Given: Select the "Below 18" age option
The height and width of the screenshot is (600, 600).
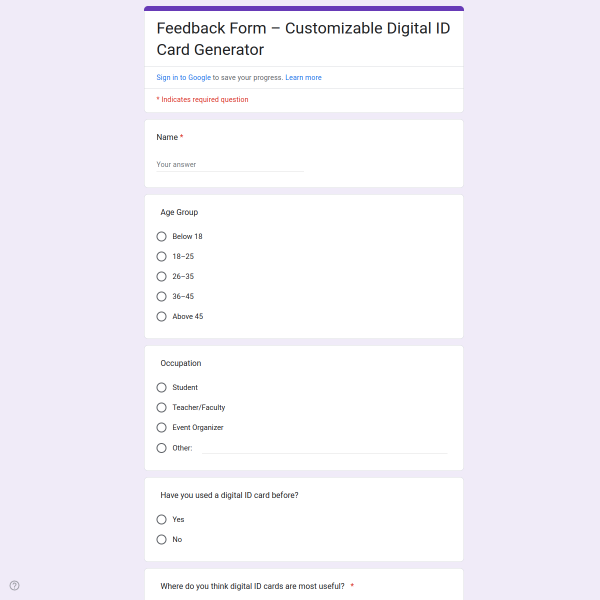Looking at the screenshot, I should tap(162, 237).
